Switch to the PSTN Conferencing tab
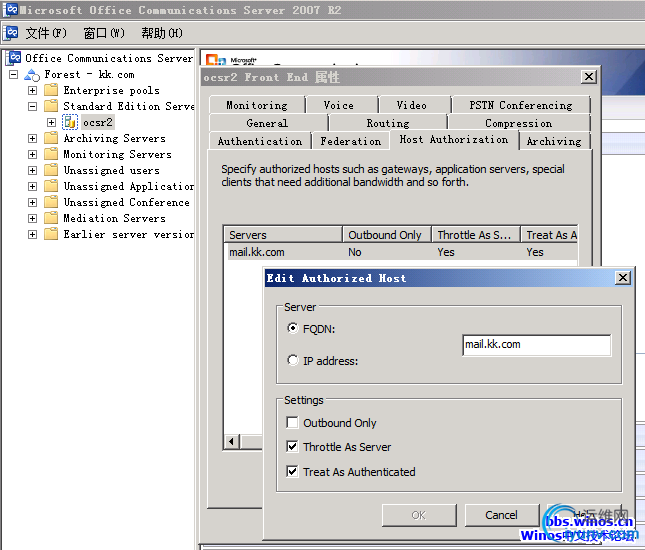This screenshot has height=550, width=645. tap(521, 105)
